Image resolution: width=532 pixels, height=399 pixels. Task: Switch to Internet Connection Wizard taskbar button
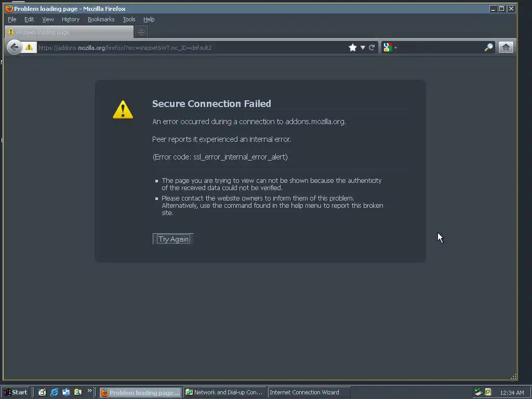click(309, 392)
